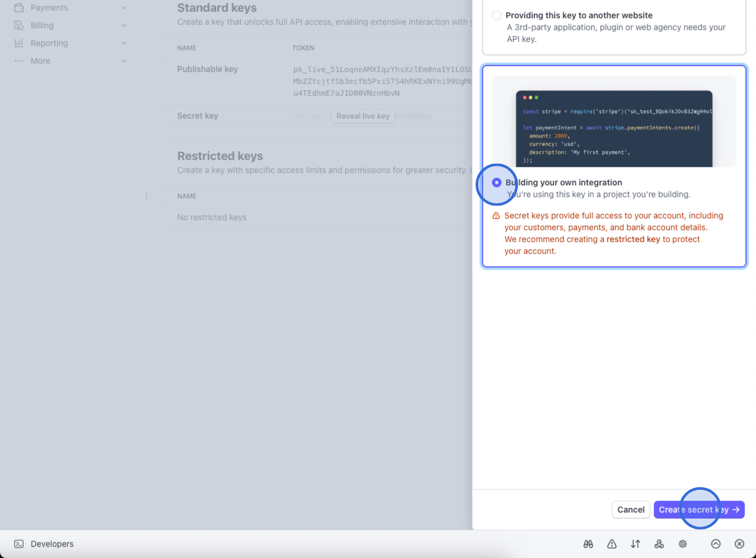The image size is (756, 558).
Task: Click the 'Publishable key' name cell
Action: pos(208,69)
